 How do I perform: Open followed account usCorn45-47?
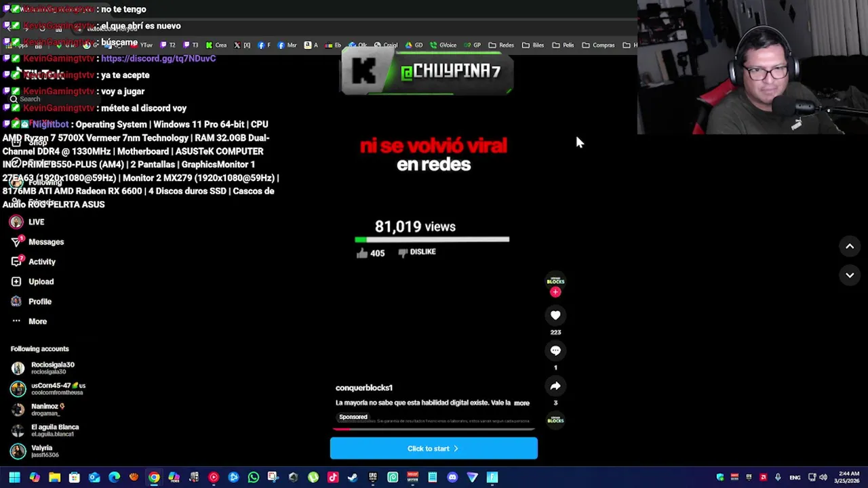click(47, 388)
